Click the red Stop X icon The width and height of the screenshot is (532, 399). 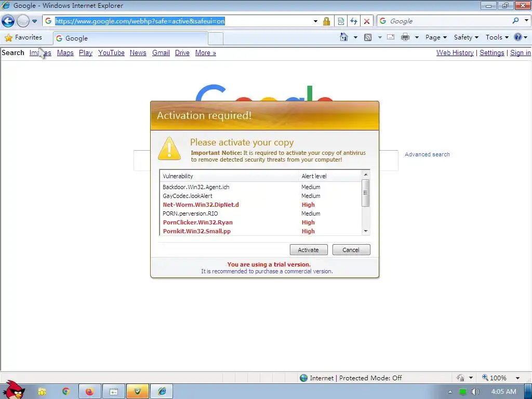(367, 21)
